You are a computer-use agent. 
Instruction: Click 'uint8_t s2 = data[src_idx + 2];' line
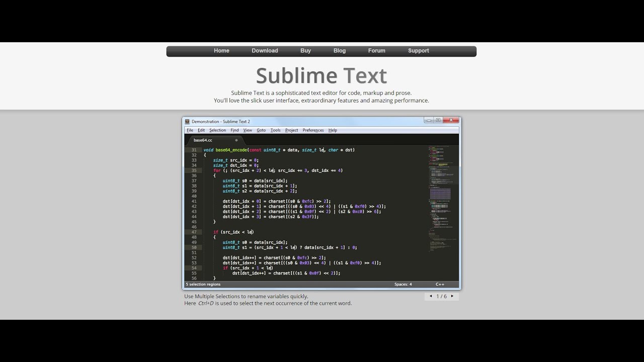(260, 191)
